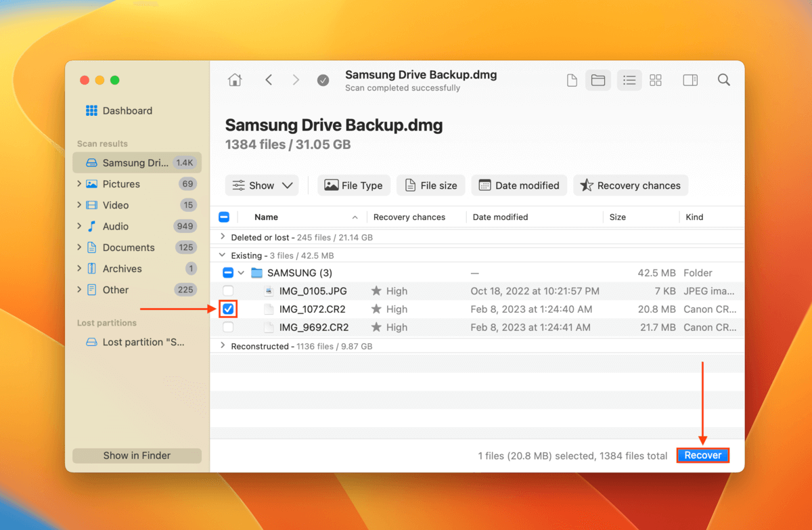This screenshot has height=530, width=812.
Task: Select Documents in scan results sidebar
Action: pos(129,248)
